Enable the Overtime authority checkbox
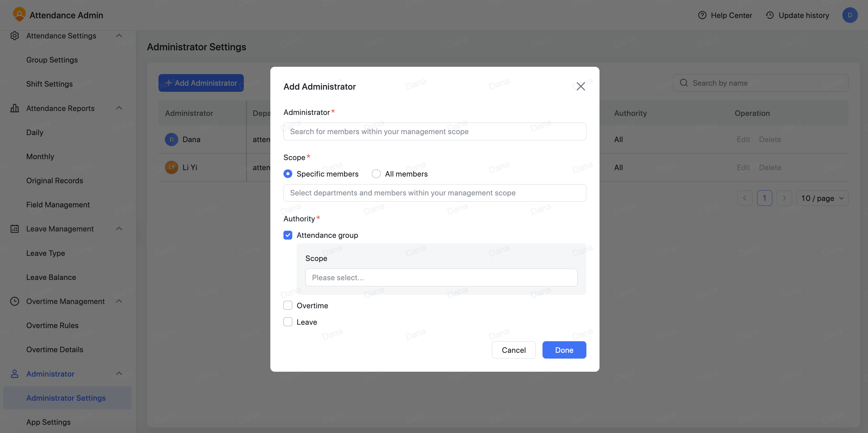This screenshot has height=433, width=868. [288, 305]
